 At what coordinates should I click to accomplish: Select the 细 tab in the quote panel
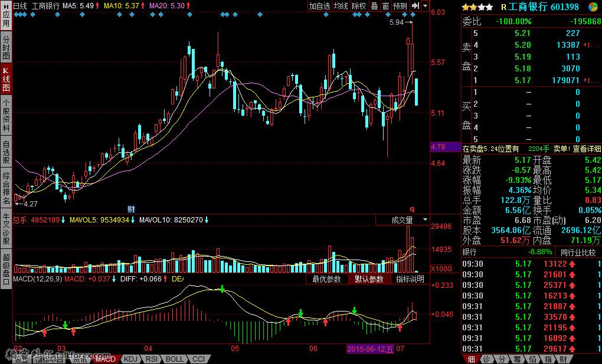click(x=471, y=359)
